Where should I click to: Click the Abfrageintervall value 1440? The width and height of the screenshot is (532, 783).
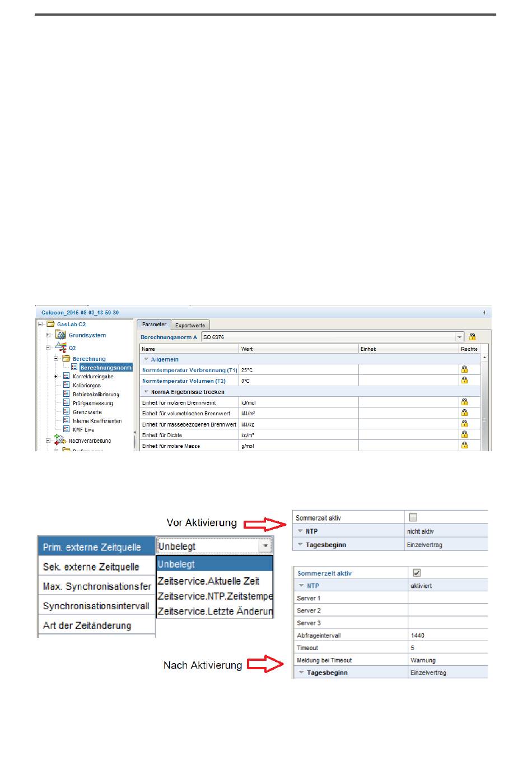448,636
